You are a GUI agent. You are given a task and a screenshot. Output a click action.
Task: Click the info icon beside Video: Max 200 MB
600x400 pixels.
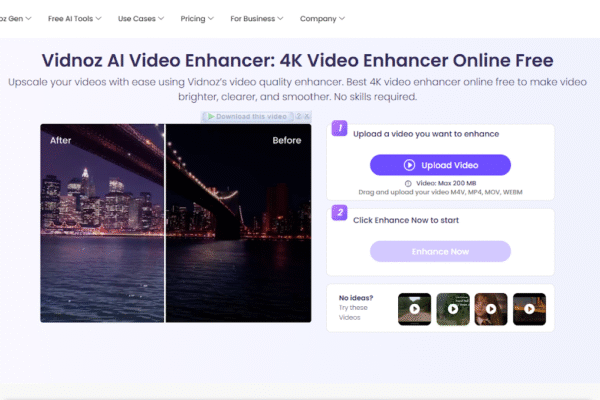pyautogui.click(x=409, y=184)
